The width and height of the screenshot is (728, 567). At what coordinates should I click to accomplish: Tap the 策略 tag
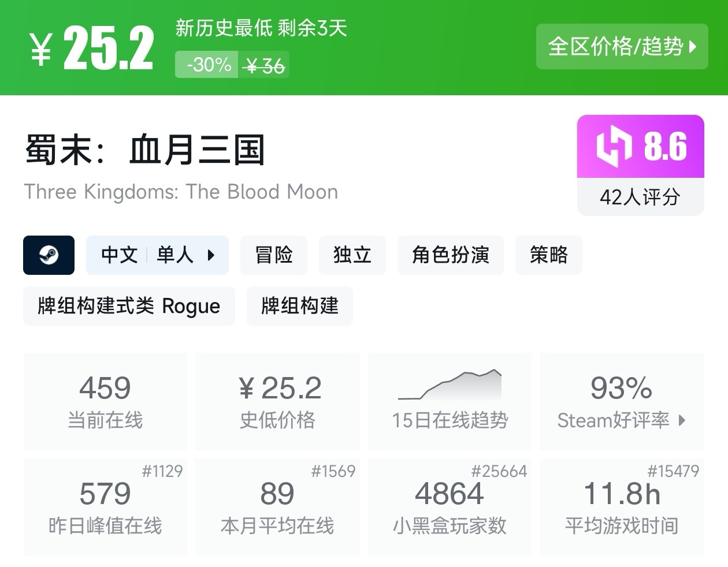point(548,255)
